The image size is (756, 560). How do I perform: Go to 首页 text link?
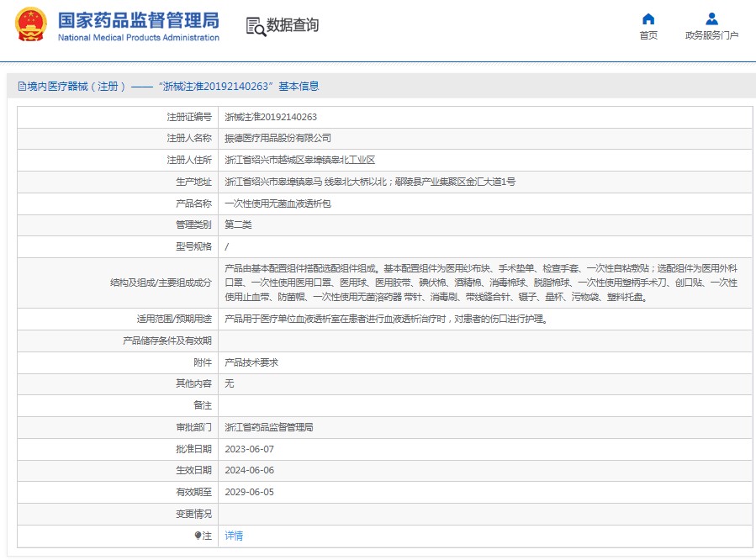coord(648,35)
